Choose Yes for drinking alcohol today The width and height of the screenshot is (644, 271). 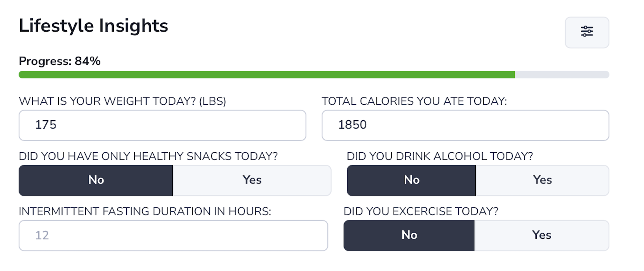[x=542, y=180]
